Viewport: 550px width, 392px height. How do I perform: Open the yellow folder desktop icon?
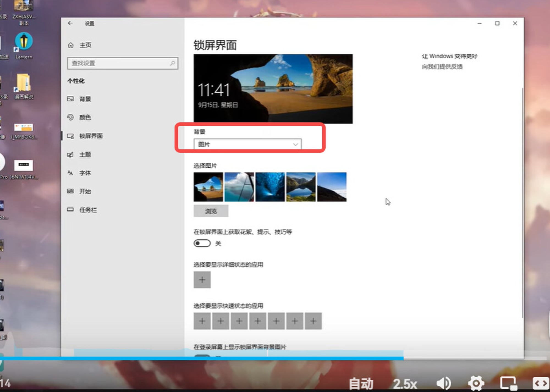pyautogui.click(x=24, y=86)
